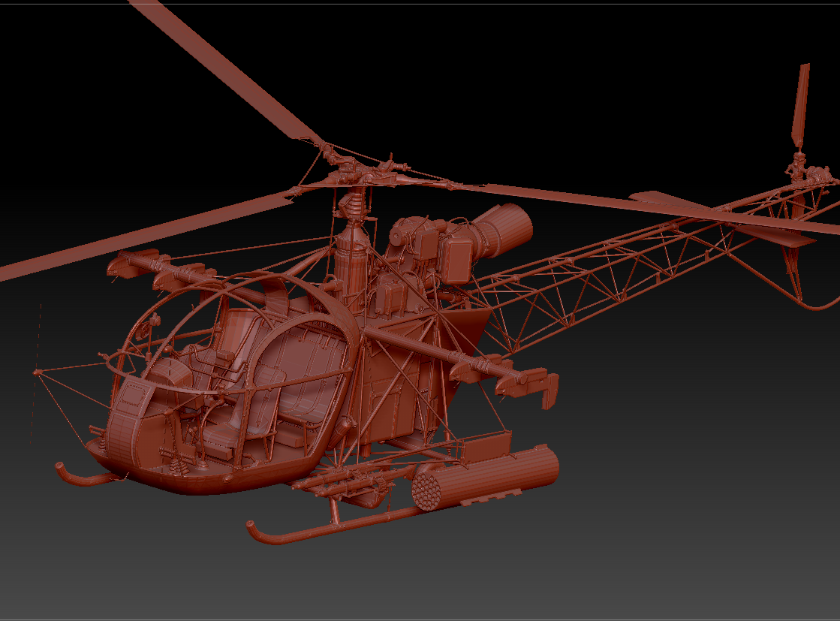Select the turbine engine exhaust nozzle
This screenshot has height=621, width=840.
pyautogui.click(x=505, y=228)
